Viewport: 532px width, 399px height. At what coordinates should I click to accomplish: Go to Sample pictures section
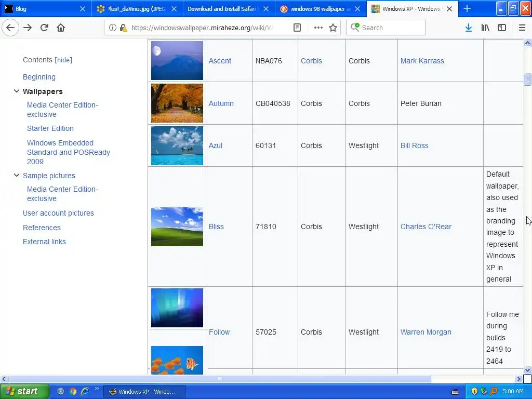pos(49,176)
